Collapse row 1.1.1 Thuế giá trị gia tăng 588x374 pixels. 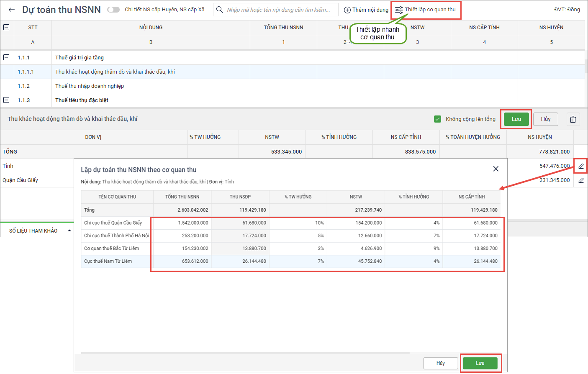click(6, 57)
